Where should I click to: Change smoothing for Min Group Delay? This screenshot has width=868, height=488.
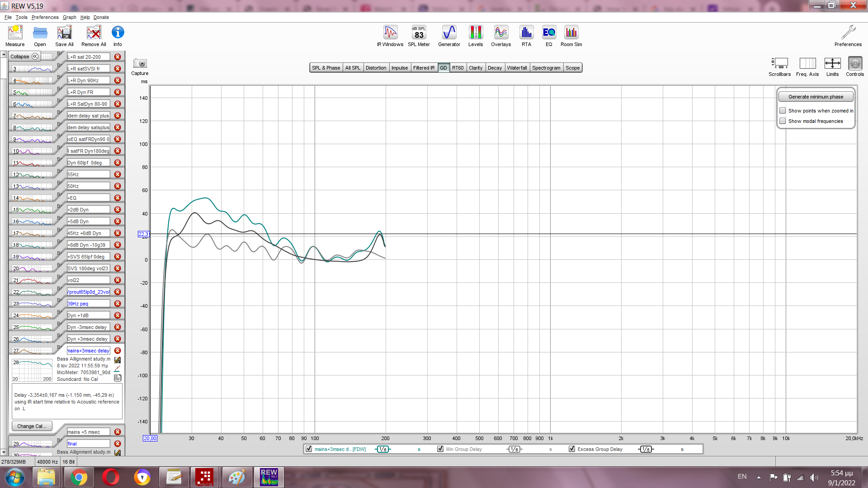pyautogui.click(x=514, y=449)
